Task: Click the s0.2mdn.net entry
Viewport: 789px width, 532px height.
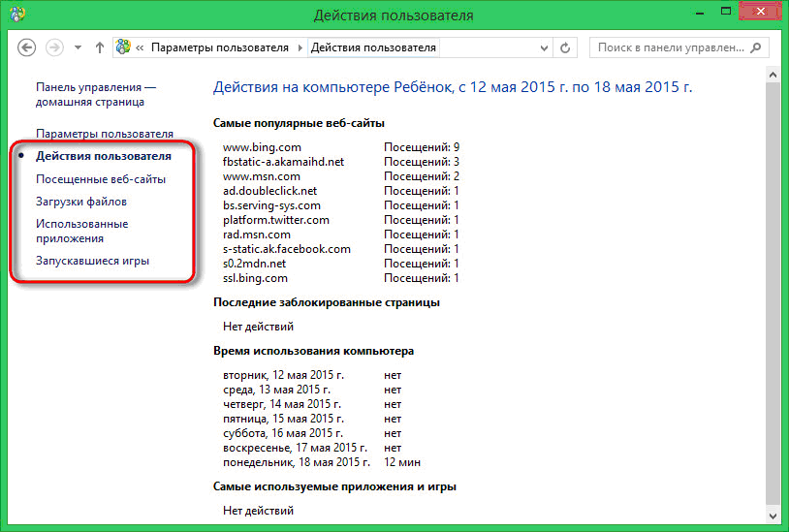Action: [x=254, y=264]
